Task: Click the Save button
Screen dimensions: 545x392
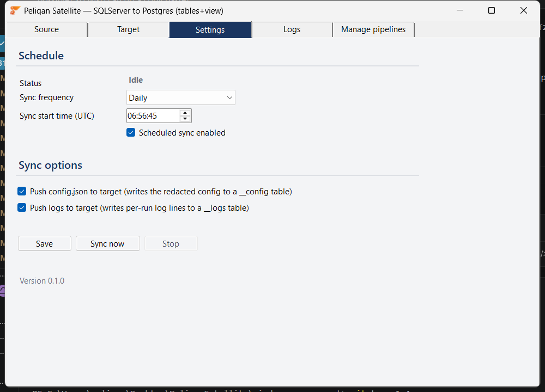Action: [x=45, y=243]
